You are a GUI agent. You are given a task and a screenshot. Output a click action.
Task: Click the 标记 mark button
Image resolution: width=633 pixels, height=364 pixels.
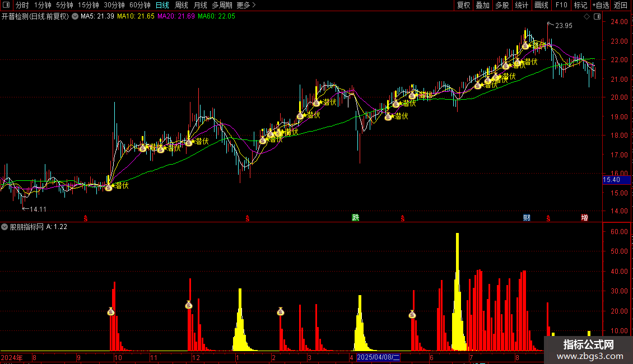(580, 5)
